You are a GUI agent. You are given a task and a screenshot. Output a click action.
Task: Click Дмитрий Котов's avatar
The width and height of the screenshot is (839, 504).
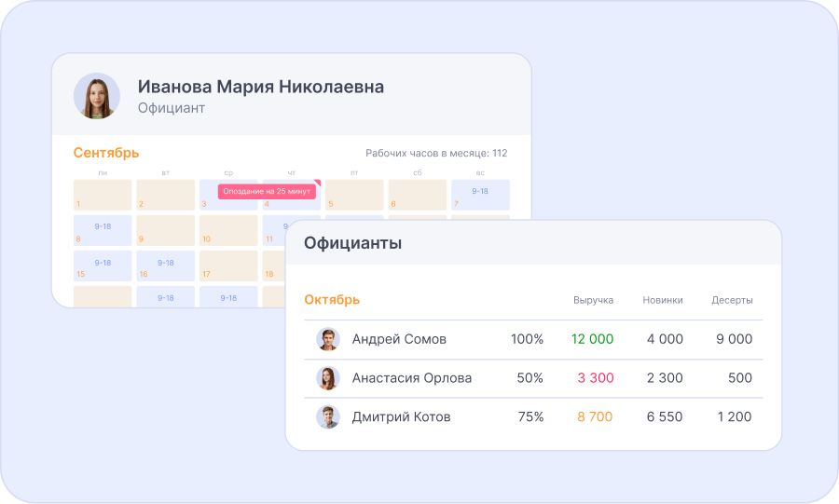click(328, 416)
